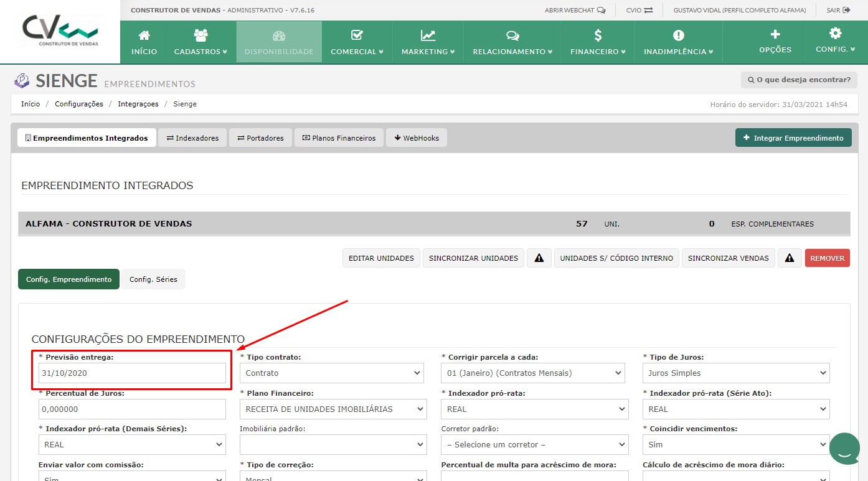Open the Comercial checkbox icon menu
This screenshot has height=481, width=868.
click(357, 42)
